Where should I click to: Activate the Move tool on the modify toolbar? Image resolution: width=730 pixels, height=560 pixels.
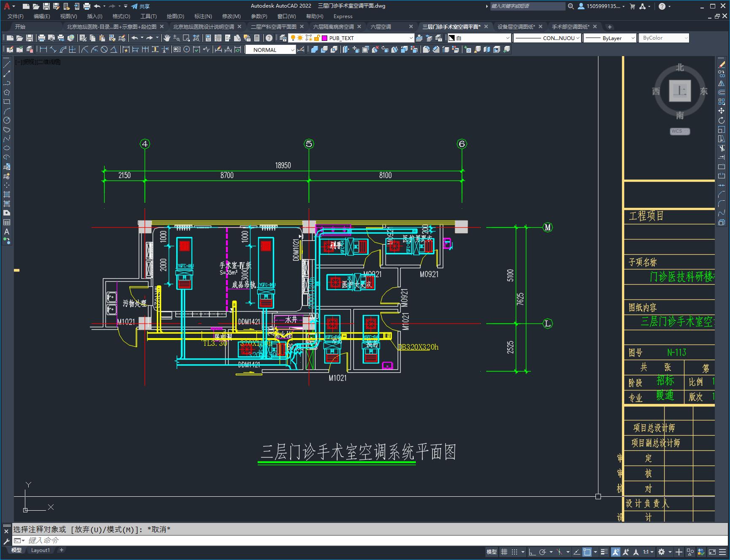722,111
